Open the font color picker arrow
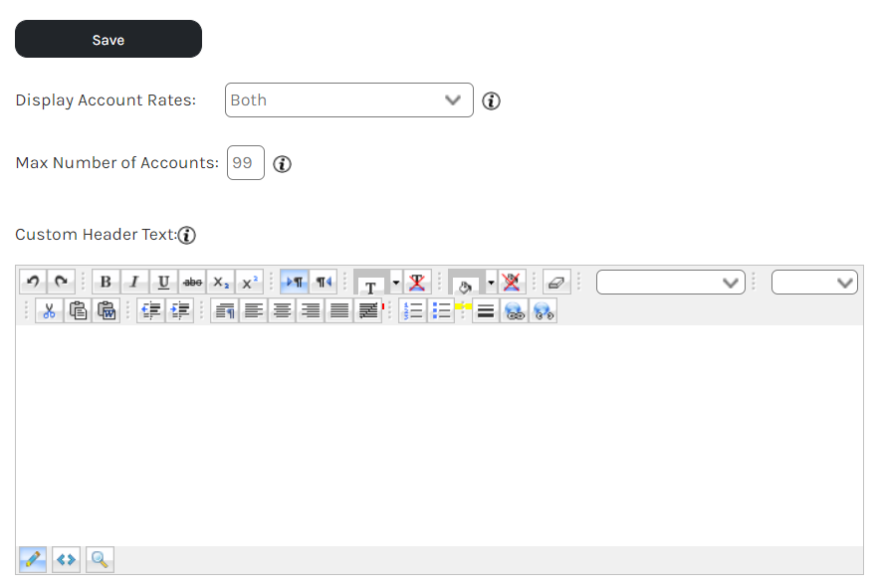 [396, 282]
